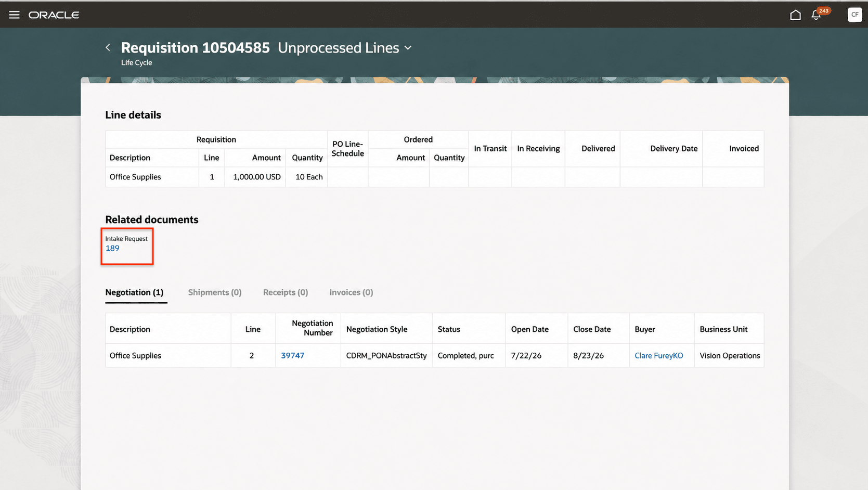This screenshot has width=868, height=490.
Task: Click the Vision Operations business unit cell
Action: (730, 356)
